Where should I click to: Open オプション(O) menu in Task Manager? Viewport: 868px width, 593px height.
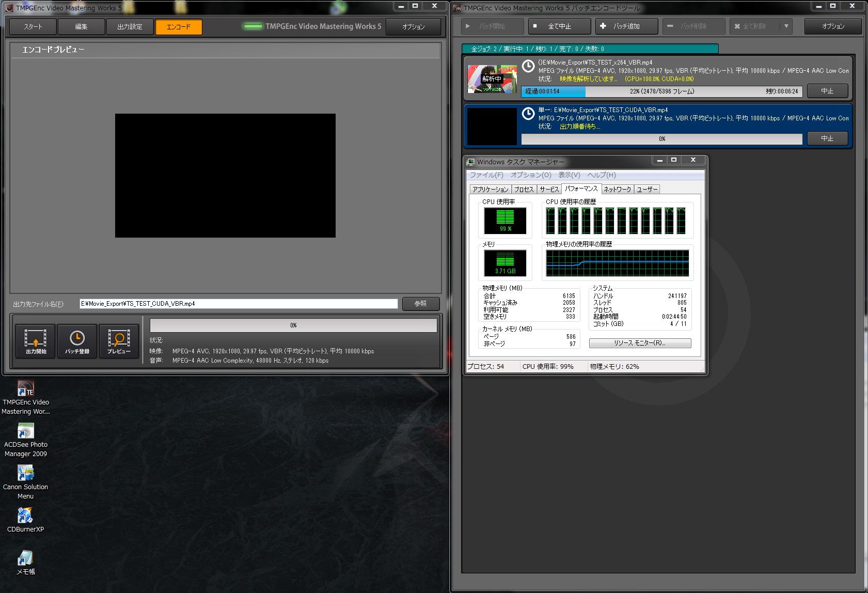click(531, 175)
